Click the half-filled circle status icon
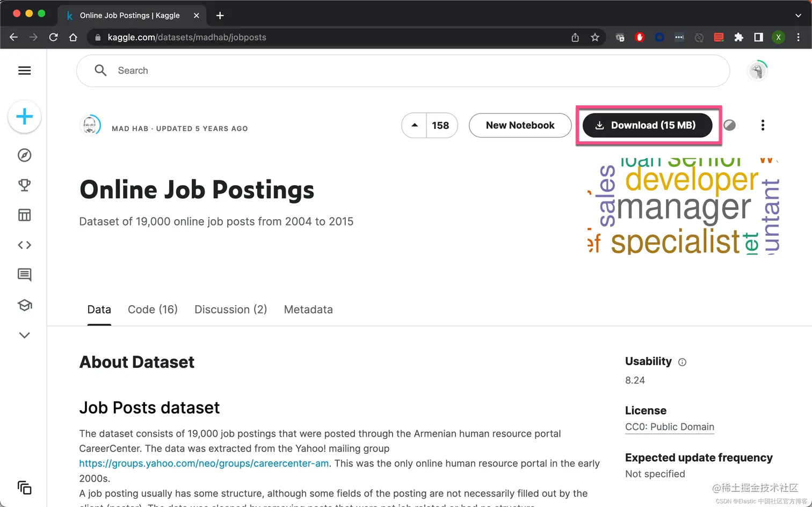This screenshot has width=812, height=507. [x=729, y=125]
